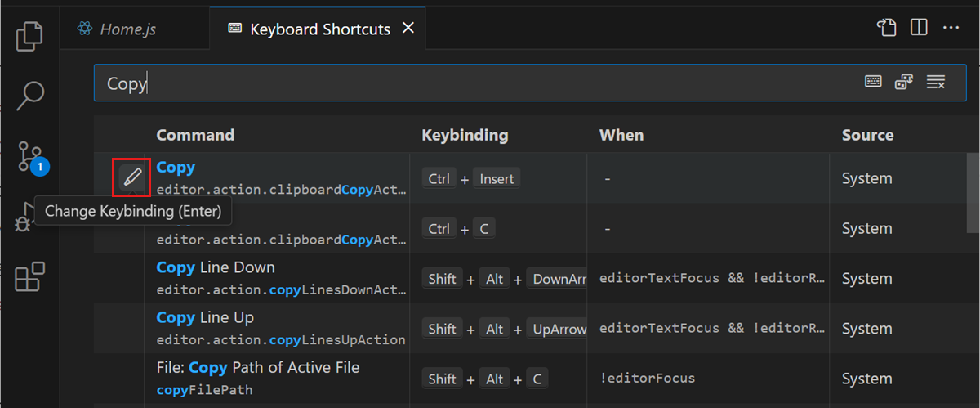980x408 pixels.
Task: Toggle Record Keys in search box
Action: [873, 82]
